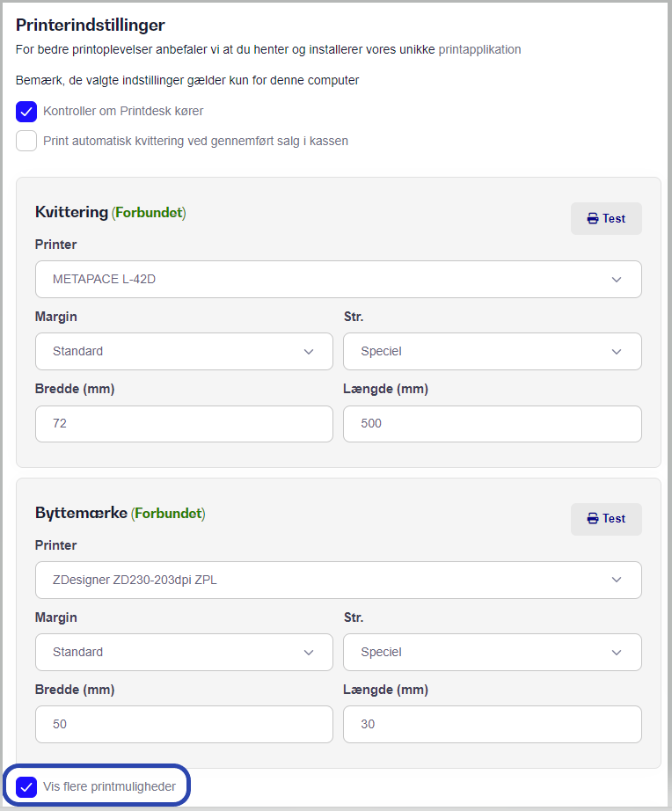The height and width of the screenshot is (811, 672).
Task: Focus Byttemærke Bredde field showing 50
Action: point(184,724)
